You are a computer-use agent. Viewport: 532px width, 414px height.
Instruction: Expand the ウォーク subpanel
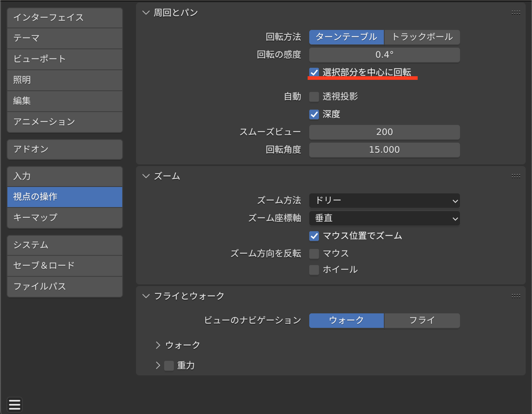click(158, 345)
